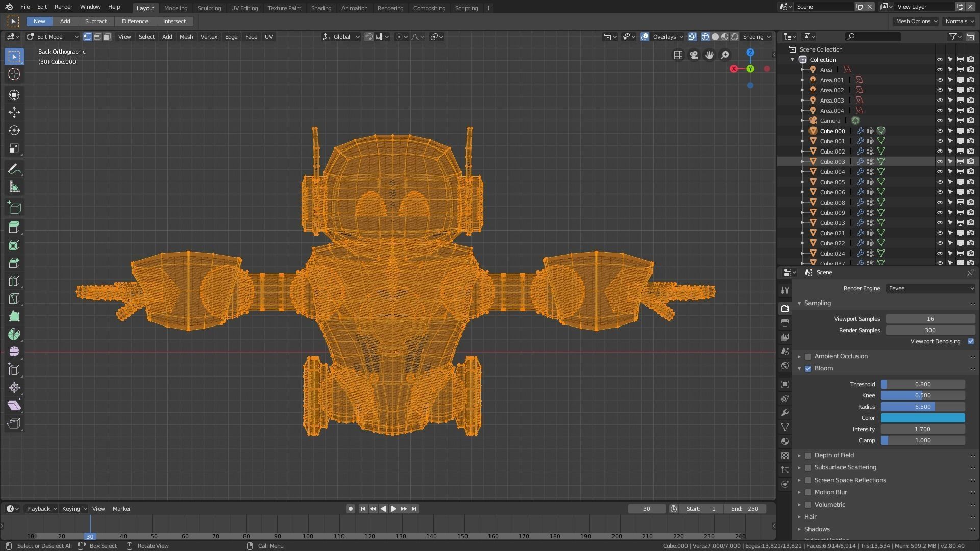Select the Rotate tool
The width and height of the screenshot is (980, 551).
14,130
